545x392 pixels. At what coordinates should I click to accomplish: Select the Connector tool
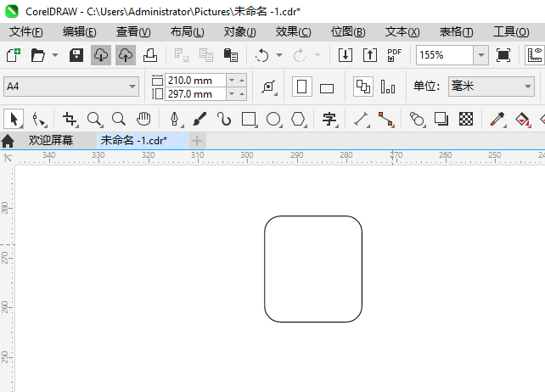[x=385, y=119]
